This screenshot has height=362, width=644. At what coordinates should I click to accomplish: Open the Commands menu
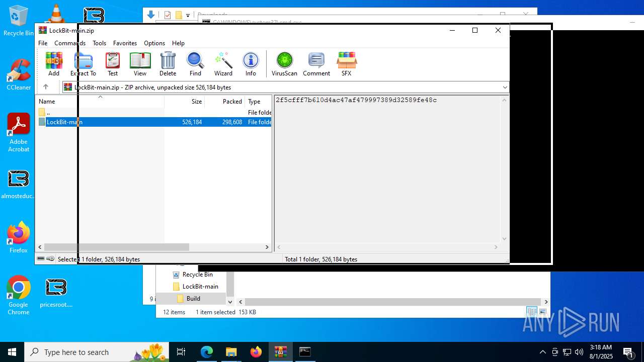[70, 43]
